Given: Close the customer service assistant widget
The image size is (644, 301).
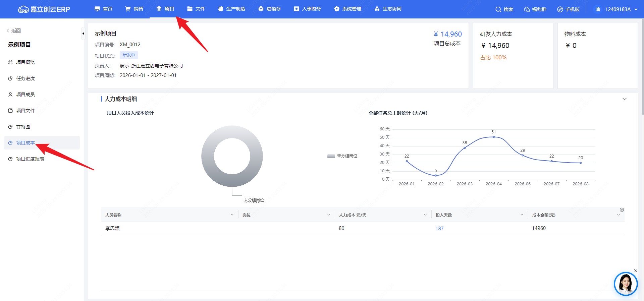Looking at the screenshot, I should (635, 271).
